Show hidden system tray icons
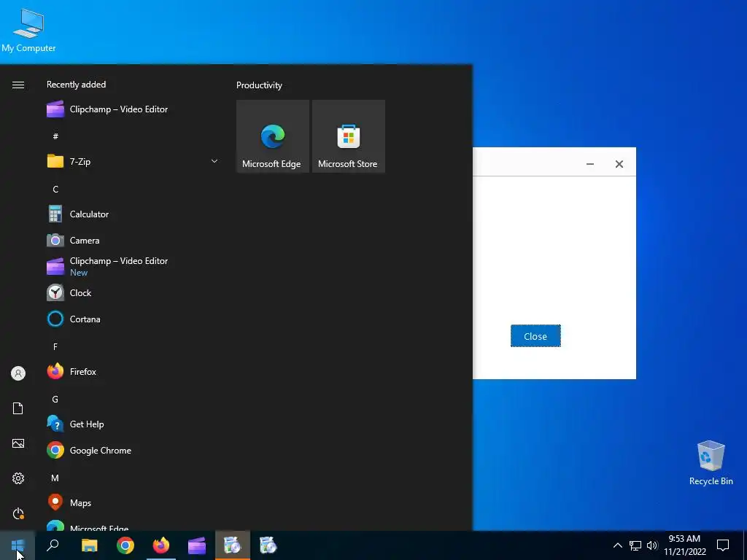This screenshot has height=560, width=747. click(617, 545)
